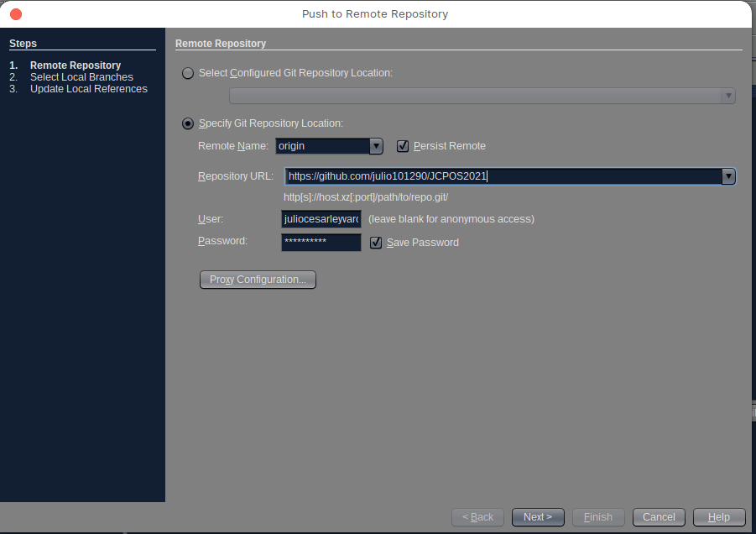Click into the User text field
This screenshot has height=534, width=756.
click(x=321, y=219)
